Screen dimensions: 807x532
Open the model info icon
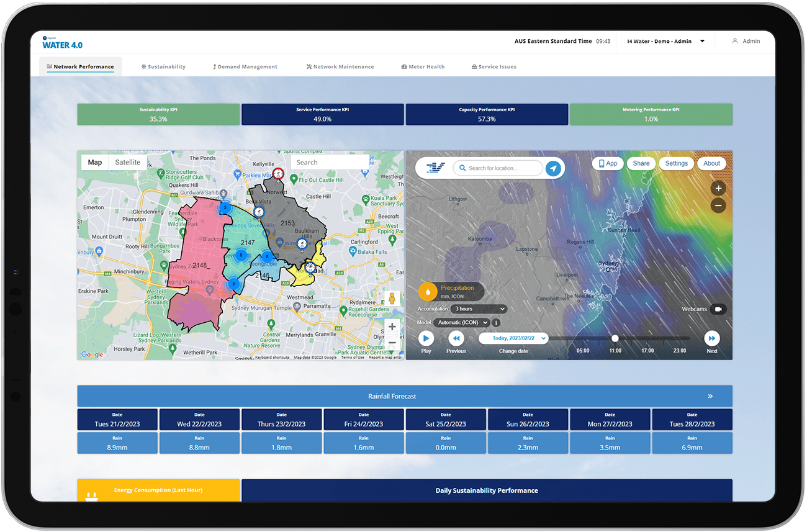pos(496,323)
